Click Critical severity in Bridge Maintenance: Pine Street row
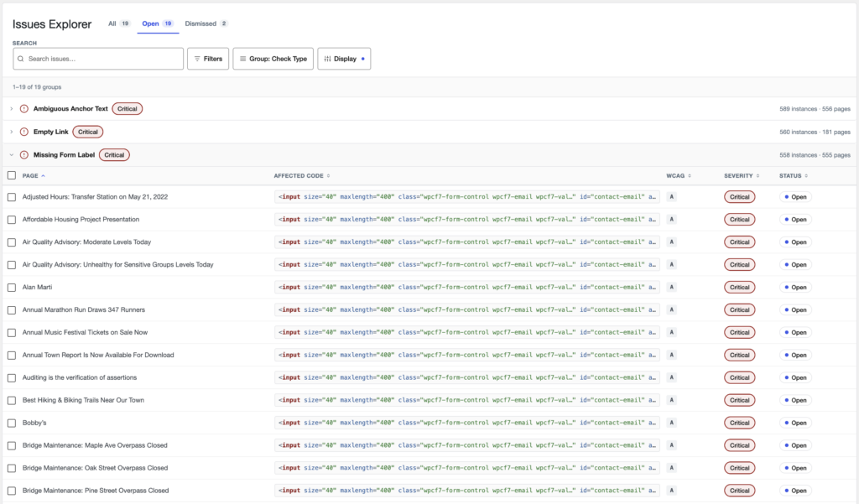 click(740, 491)
